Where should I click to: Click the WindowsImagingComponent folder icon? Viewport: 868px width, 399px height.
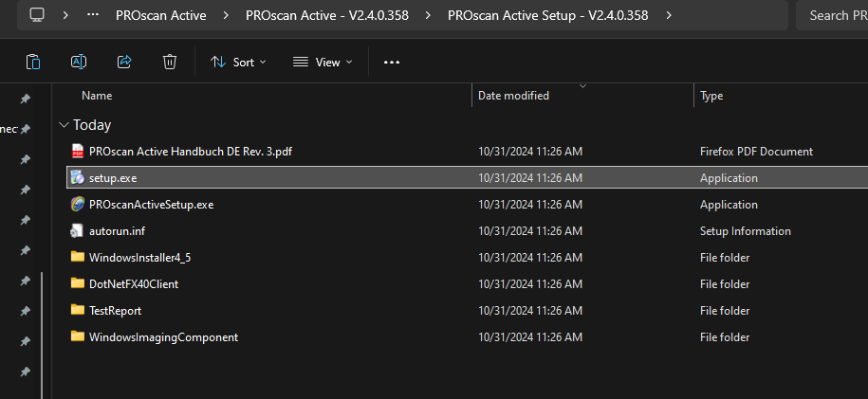(78, 336)
